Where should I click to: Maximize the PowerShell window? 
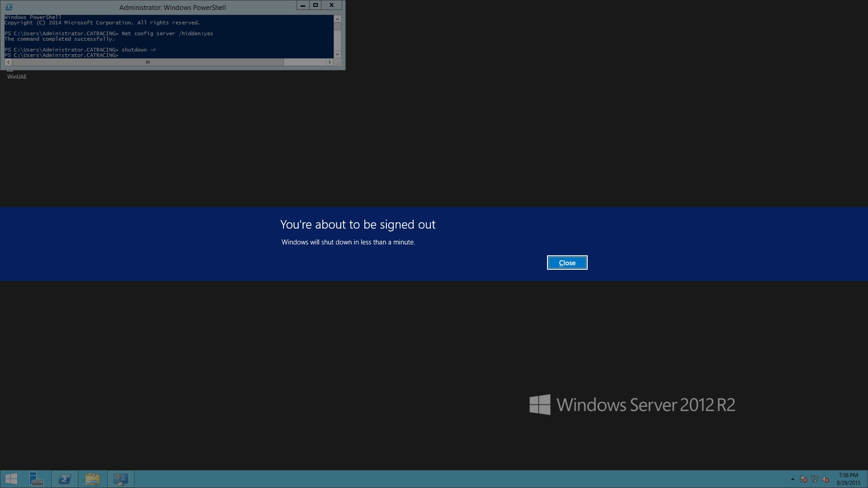pyautogui.click(x=316, y=5)
